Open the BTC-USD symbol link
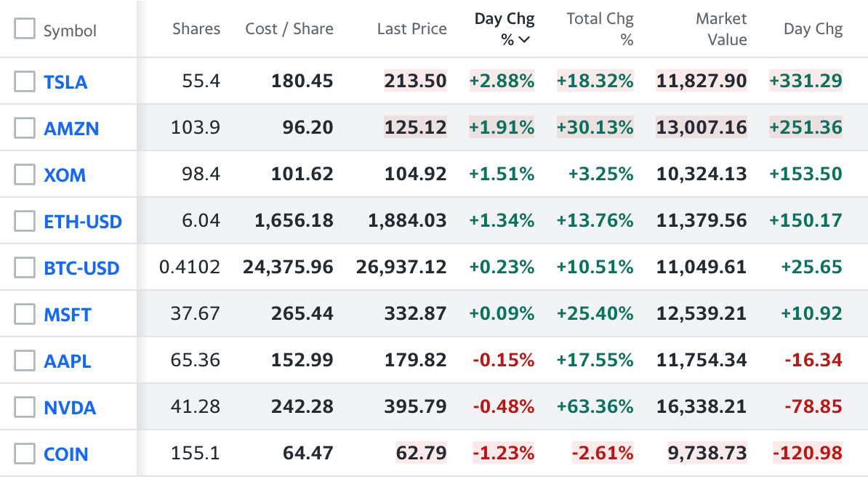 [81, 268]
